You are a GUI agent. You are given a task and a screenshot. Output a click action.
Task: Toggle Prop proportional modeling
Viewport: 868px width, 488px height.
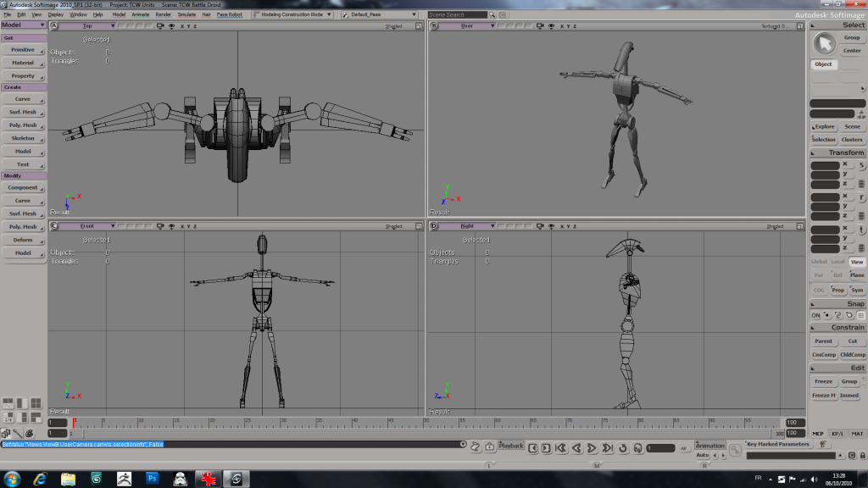[837, 290]
